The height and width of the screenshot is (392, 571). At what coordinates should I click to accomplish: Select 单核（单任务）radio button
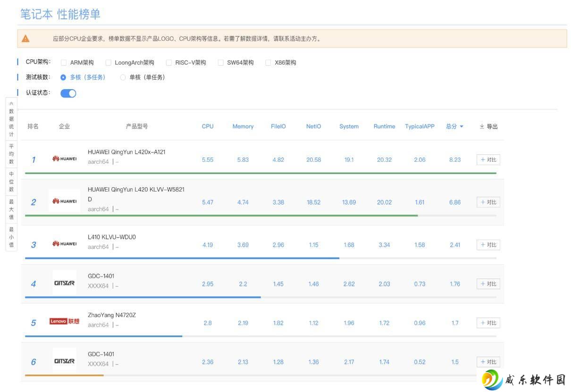[123, 77]
